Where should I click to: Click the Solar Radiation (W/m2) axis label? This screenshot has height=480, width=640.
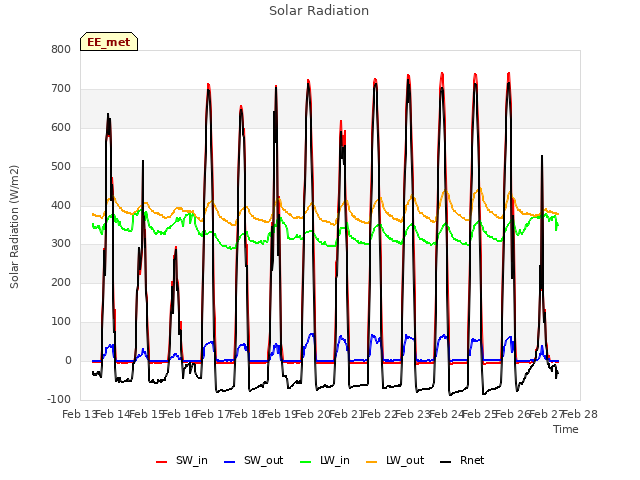[14, 227]
